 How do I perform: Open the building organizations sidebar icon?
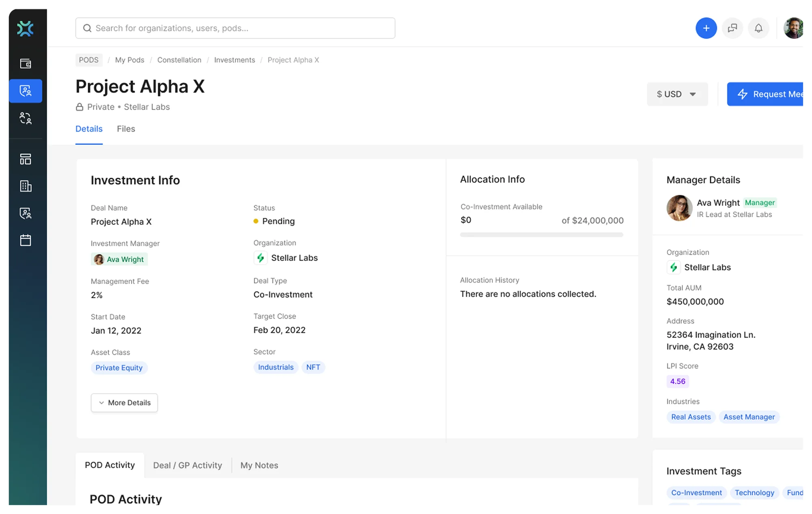26,186
